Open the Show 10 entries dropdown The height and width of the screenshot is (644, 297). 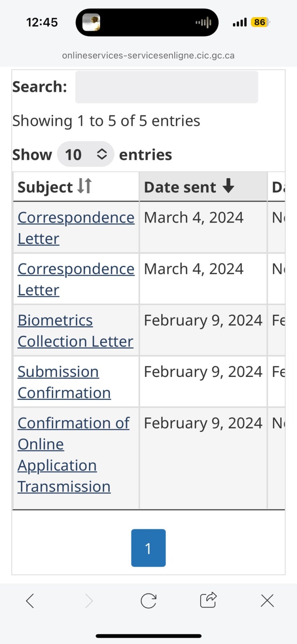tap(86, 154)
